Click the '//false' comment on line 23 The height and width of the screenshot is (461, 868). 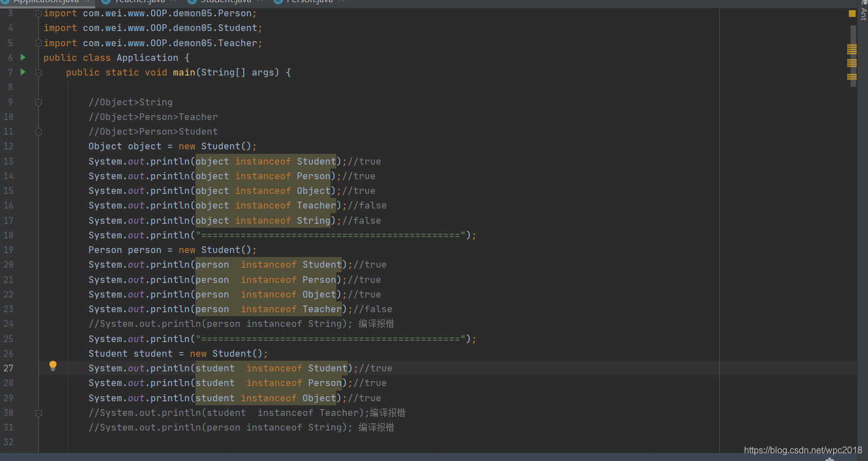[x=373, y=309]
